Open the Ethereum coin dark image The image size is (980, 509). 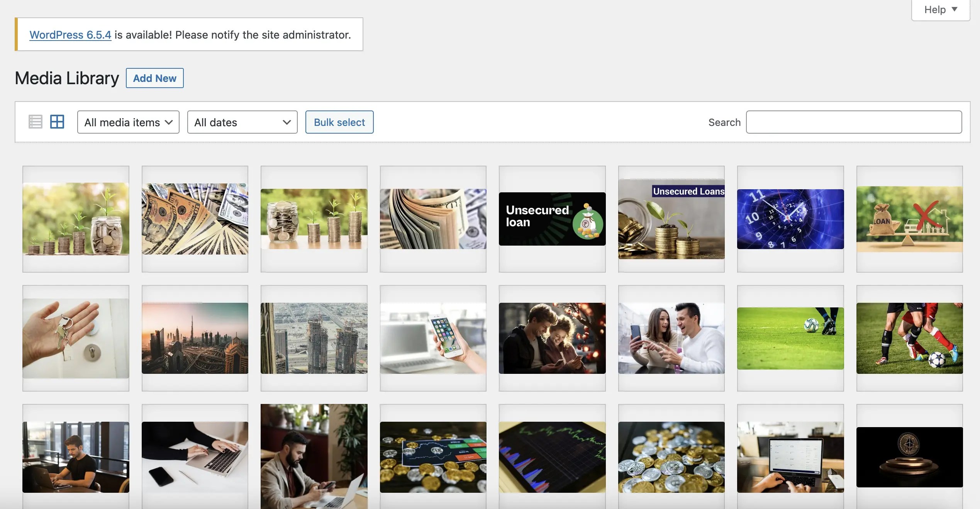coord(909,457)
